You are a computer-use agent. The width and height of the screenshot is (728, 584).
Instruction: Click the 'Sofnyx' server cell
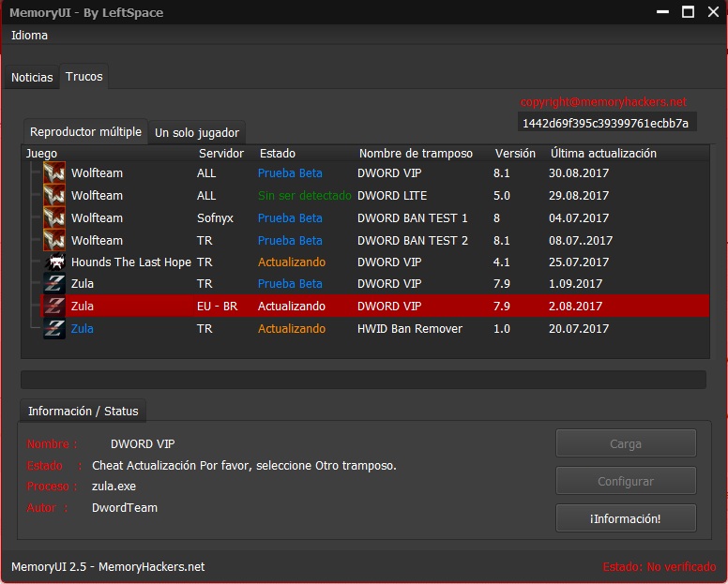[x=215, y=217]
